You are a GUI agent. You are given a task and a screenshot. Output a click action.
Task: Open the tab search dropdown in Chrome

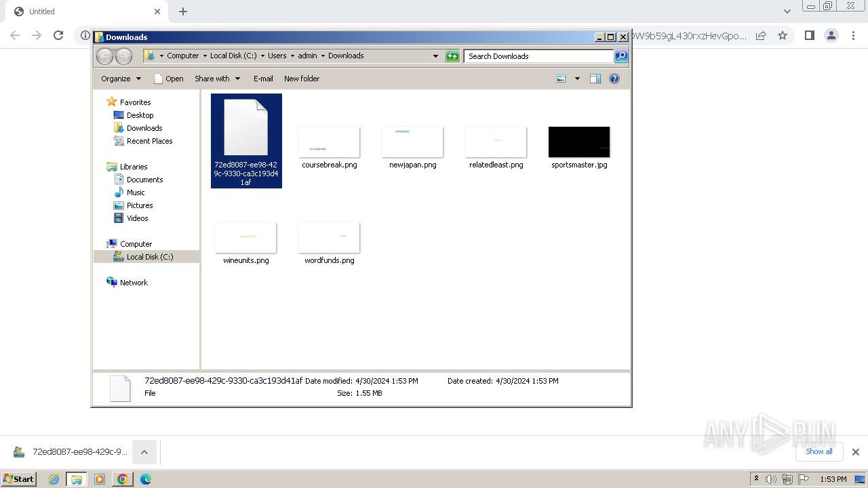(x=787, y=12)
